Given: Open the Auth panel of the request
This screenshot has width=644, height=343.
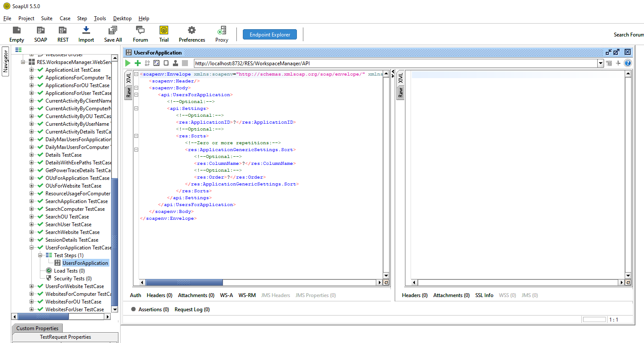Looking at the screenshot, I should tap(135, 295).
